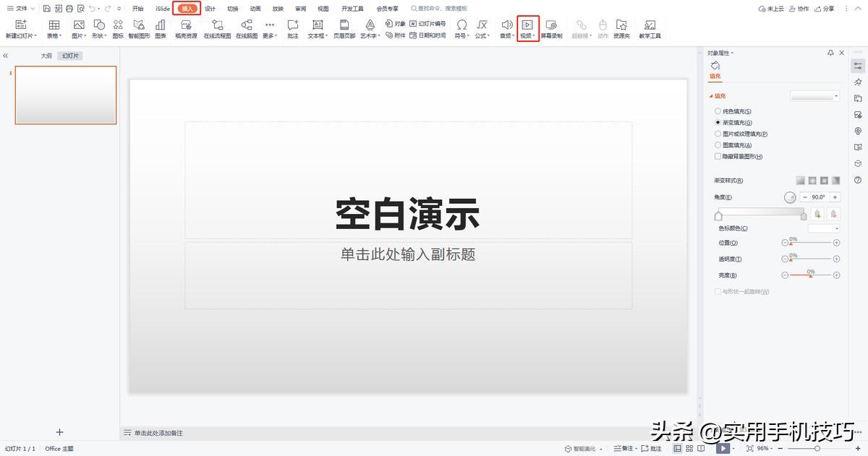Click 新建幻灯片 to add a slide

pos(21,29)
